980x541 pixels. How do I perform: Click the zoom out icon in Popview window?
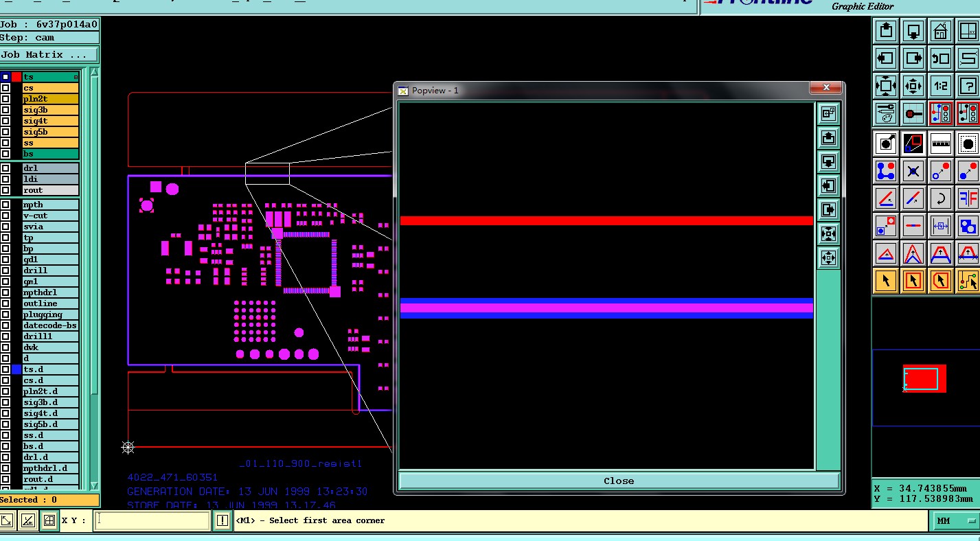click(x=828, y=258)
